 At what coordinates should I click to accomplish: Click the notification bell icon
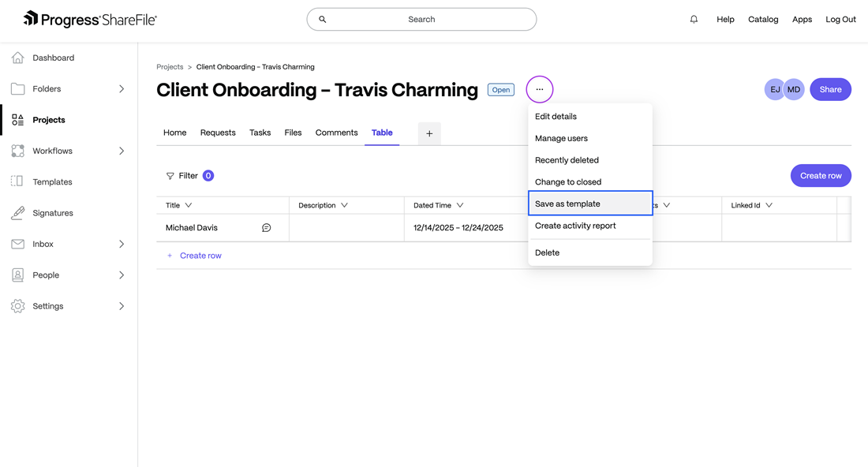[x=694, y=20]
